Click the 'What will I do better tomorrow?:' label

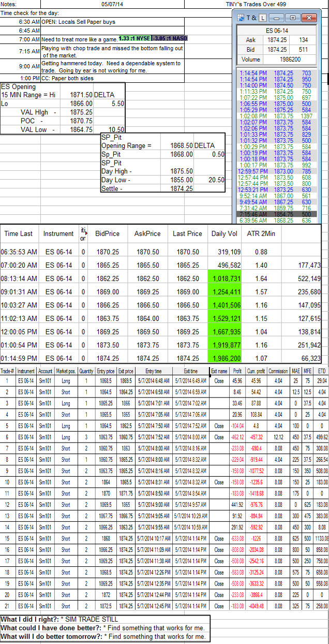(x=51, y=636)
